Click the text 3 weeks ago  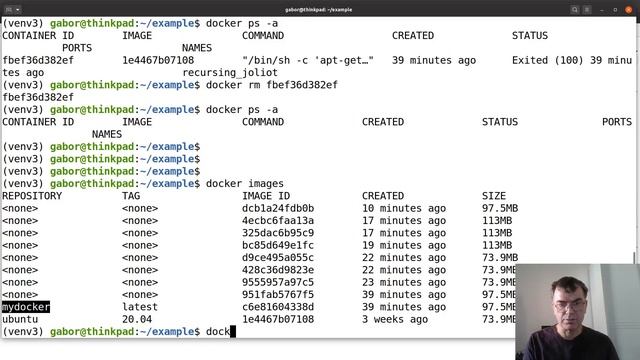click(395, 319)
